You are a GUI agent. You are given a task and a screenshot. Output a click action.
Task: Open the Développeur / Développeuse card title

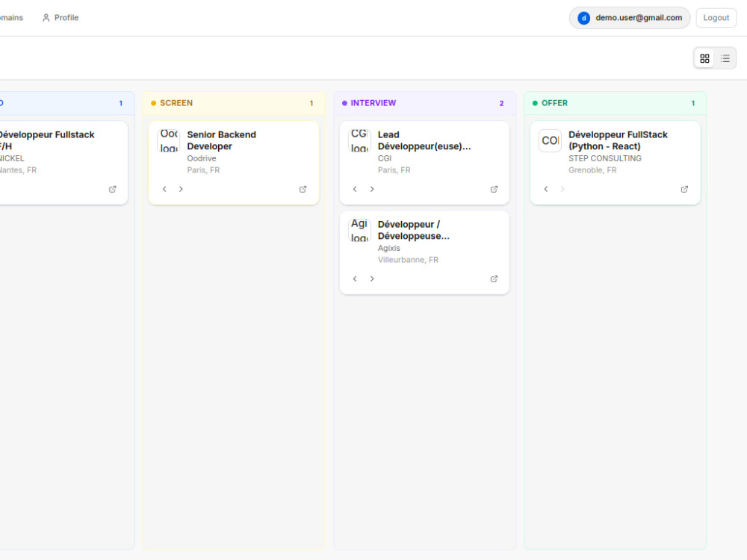(x=414, y=230)
